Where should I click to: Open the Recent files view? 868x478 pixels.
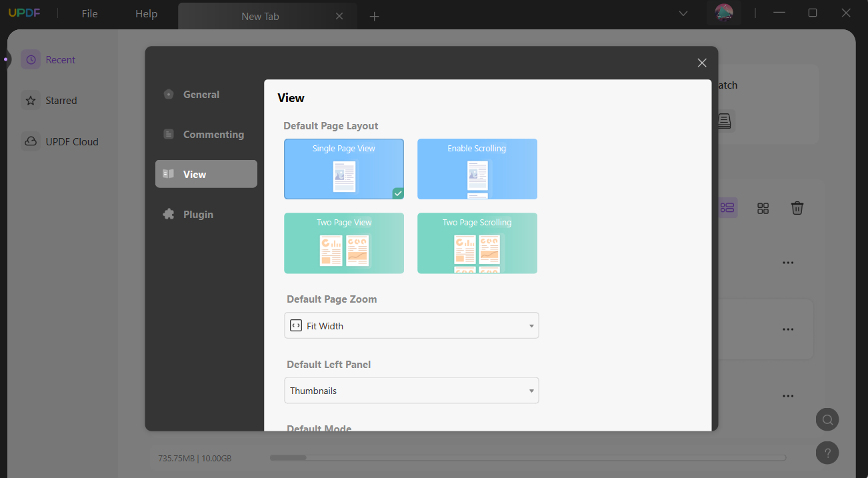pos(60,59)
